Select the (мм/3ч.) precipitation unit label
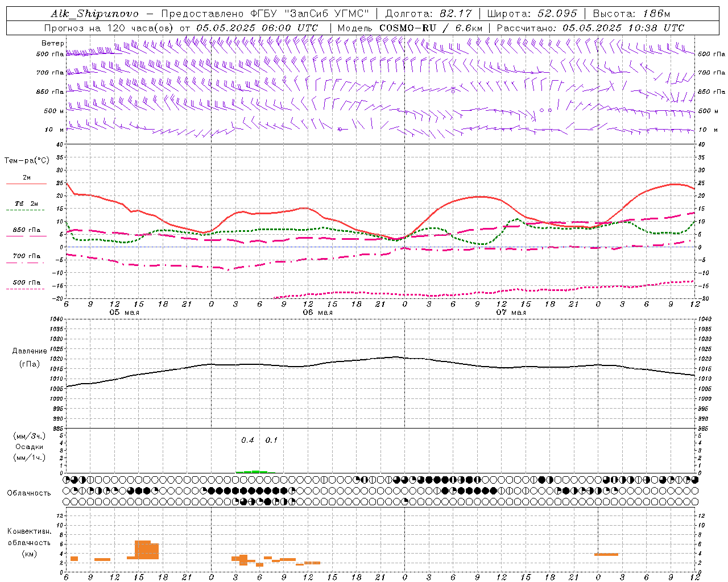728x582 pixels. [x=30, y=436]
